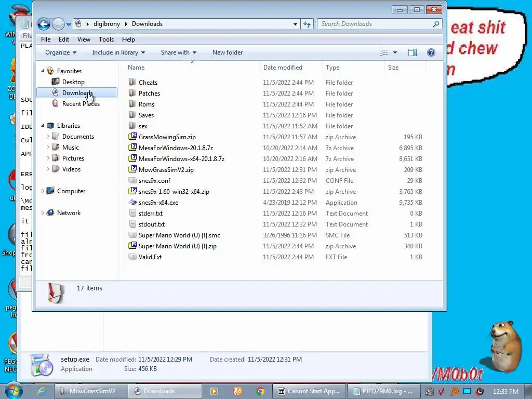This screenshot has height=399, width=532.
Task: Collapse the Libraries tree group
Action: pyautogui.click(x=43, y=126)
